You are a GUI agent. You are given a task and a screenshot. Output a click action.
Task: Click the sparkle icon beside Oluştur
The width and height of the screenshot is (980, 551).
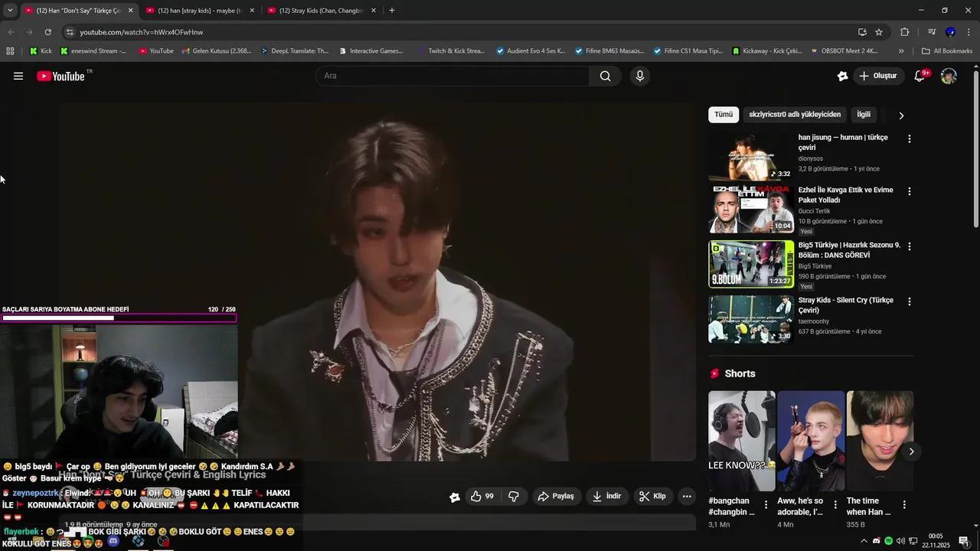(842, 76)
